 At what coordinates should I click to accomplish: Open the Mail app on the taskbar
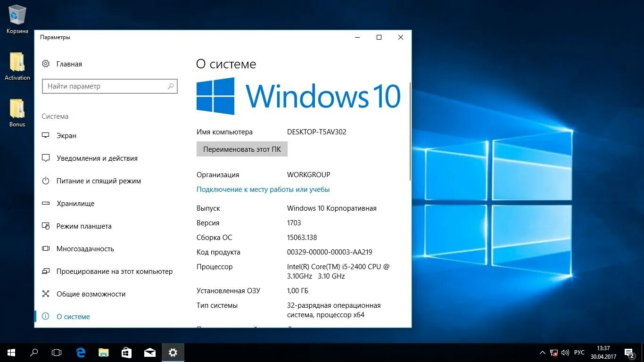tap(150, 352)
